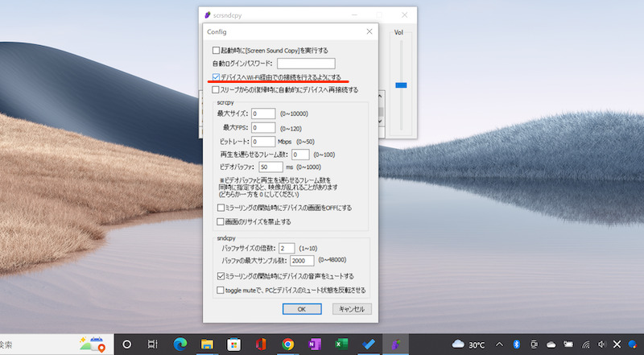The height and width of the screenshot is (355, 644).
Task: Expand the hidden system tray icons chevron
Action: (x=497, y=345)
